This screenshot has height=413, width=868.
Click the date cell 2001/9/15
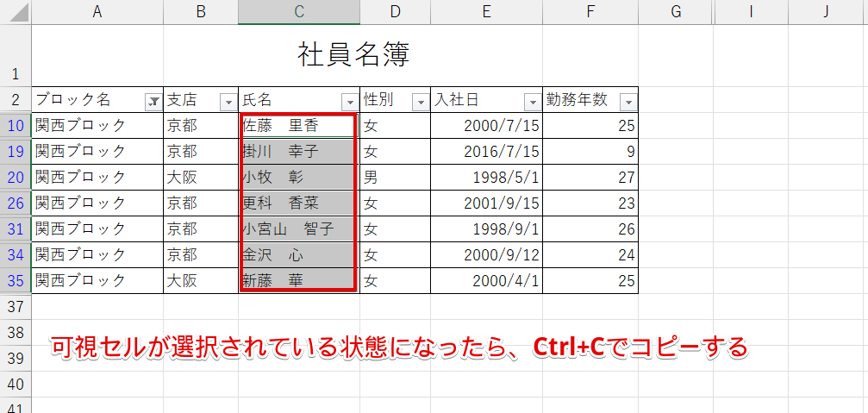[x=487, y=203]
